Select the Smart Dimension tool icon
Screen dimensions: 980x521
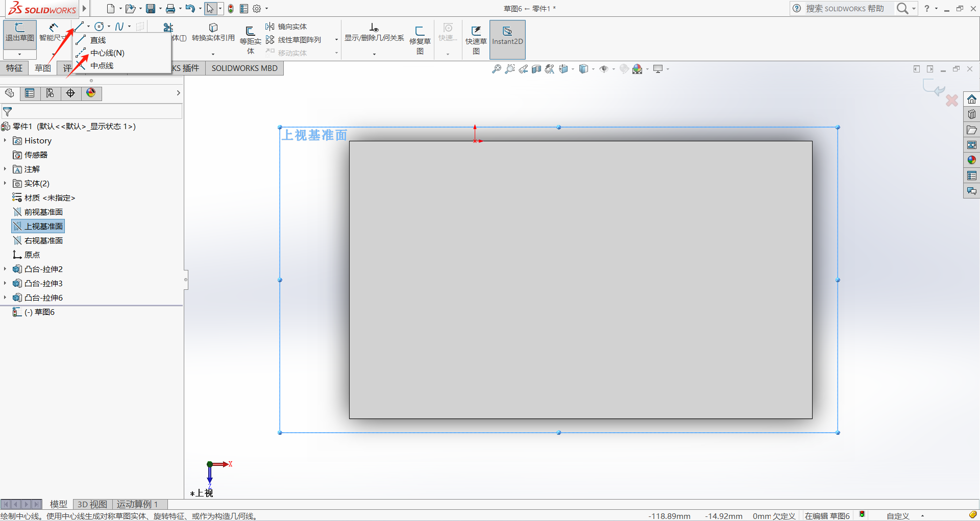pyautogui.click(x=53, y=27)
